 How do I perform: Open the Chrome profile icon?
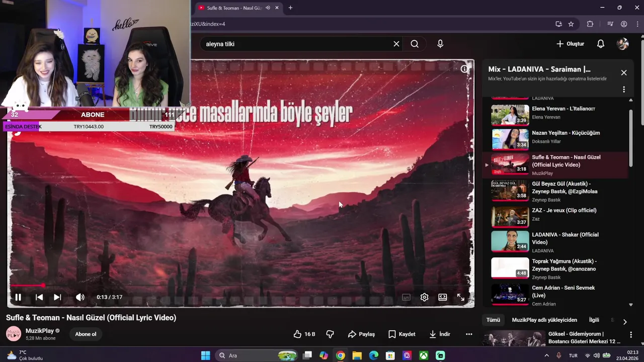(624, 24)
